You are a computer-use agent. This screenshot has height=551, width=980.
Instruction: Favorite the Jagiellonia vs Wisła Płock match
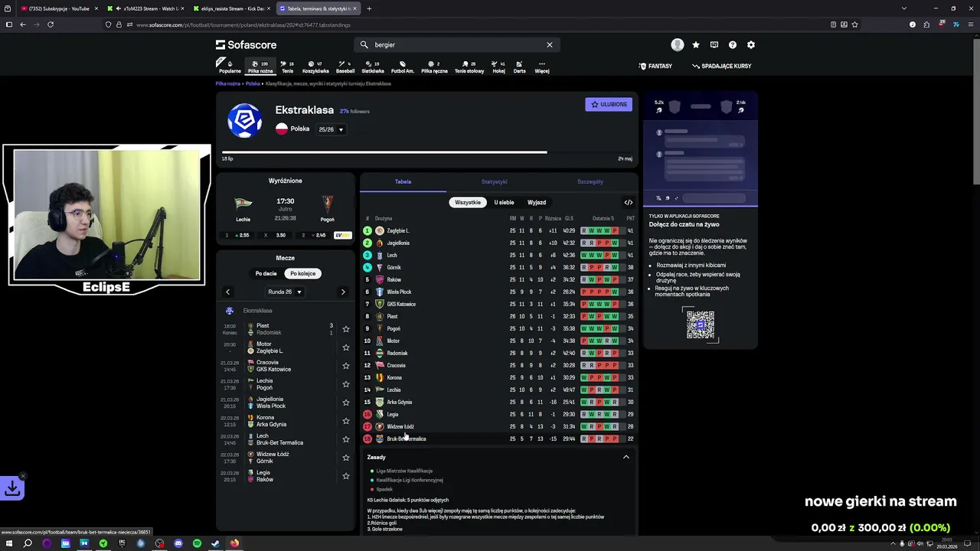[x=346, y=403]
